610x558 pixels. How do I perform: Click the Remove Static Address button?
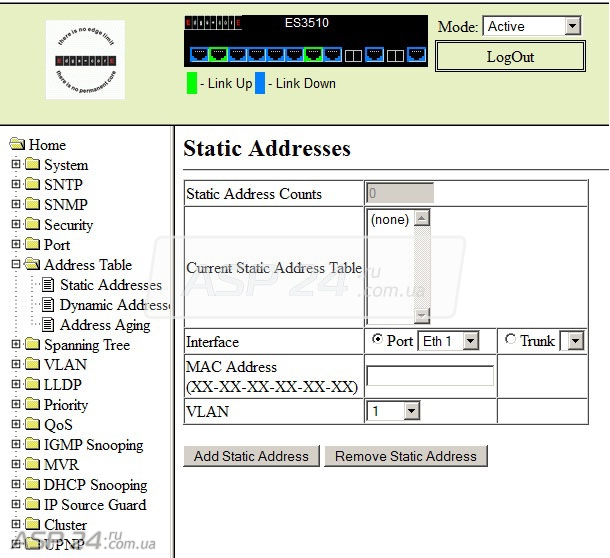click(406, 456)
